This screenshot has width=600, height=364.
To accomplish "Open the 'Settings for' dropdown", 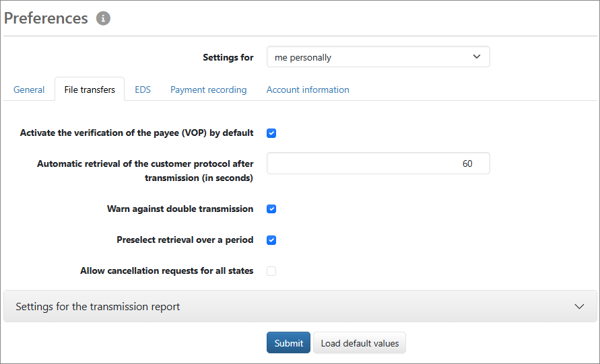I will click(378, 57).
